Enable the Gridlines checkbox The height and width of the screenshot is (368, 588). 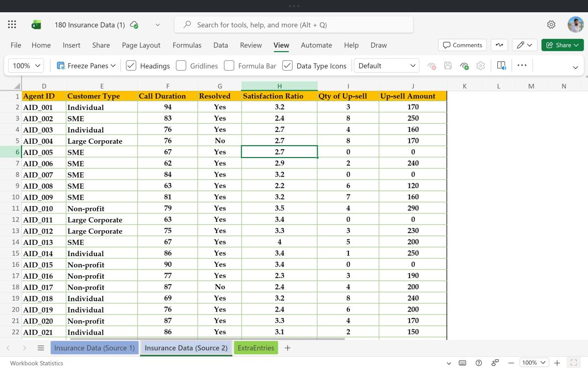point(181,66)
